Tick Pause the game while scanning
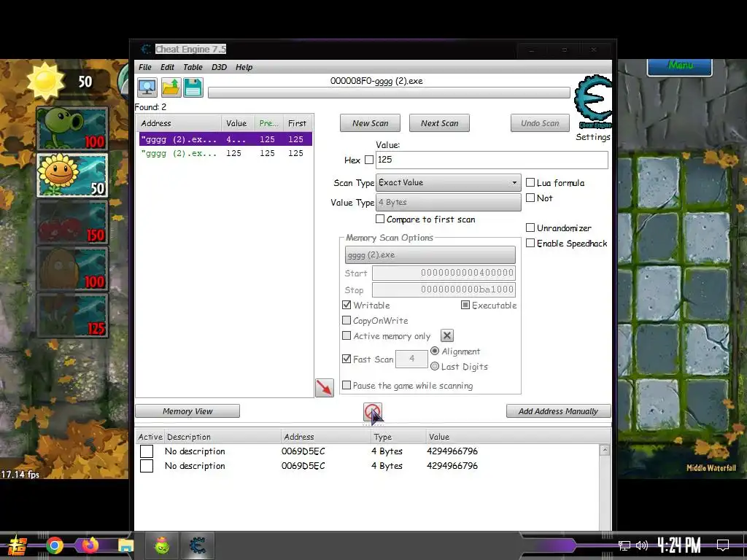Viewport: 747px width, 560px height. tap(347, 385)
